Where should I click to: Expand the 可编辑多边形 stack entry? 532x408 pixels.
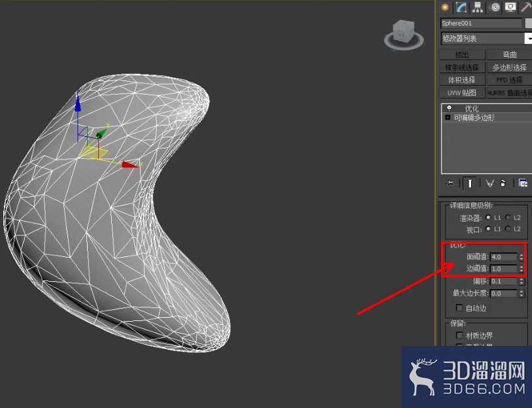pyautogui.click(x=448, y=117)
